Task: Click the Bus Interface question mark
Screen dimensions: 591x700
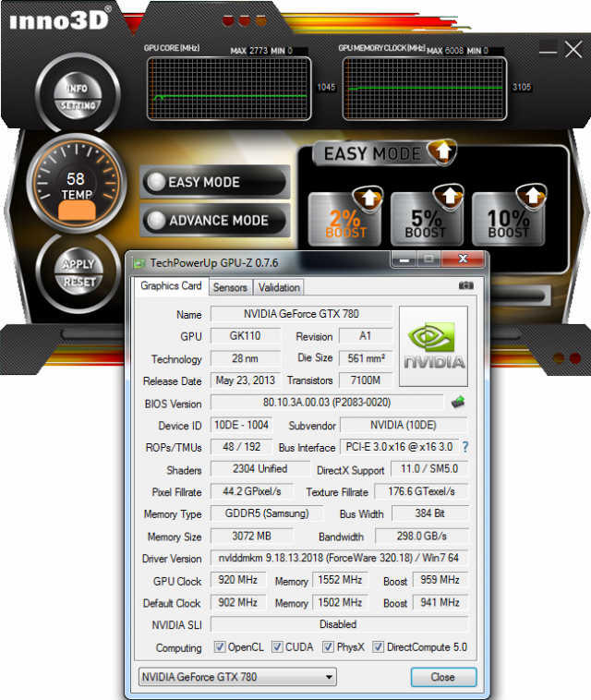Action: (465, 447)
